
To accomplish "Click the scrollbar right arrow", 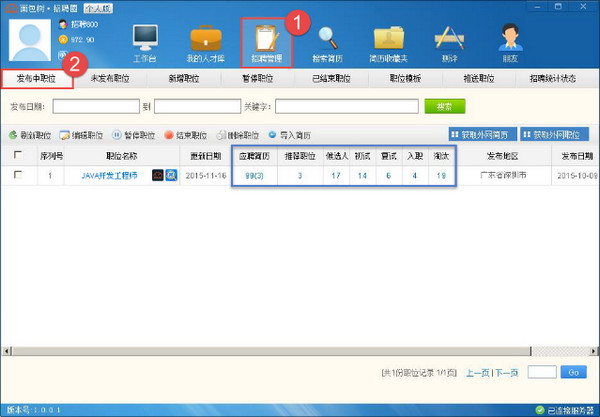I will 593,351.
